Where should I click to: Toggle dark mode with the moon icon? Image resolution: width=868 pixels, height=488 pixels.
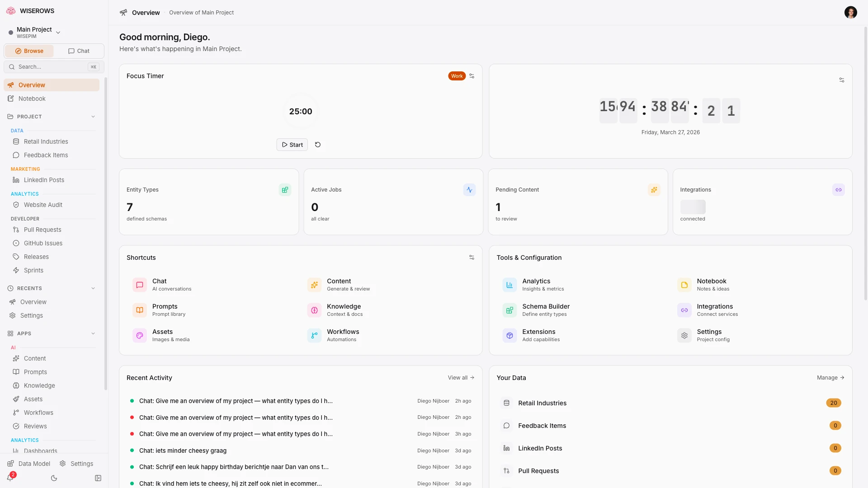(x=54, y=478)
